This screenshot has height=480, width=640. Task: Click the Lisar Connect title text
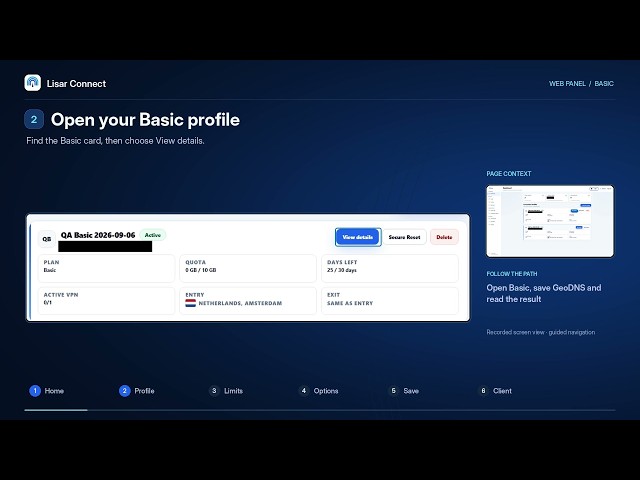[76, 84]
